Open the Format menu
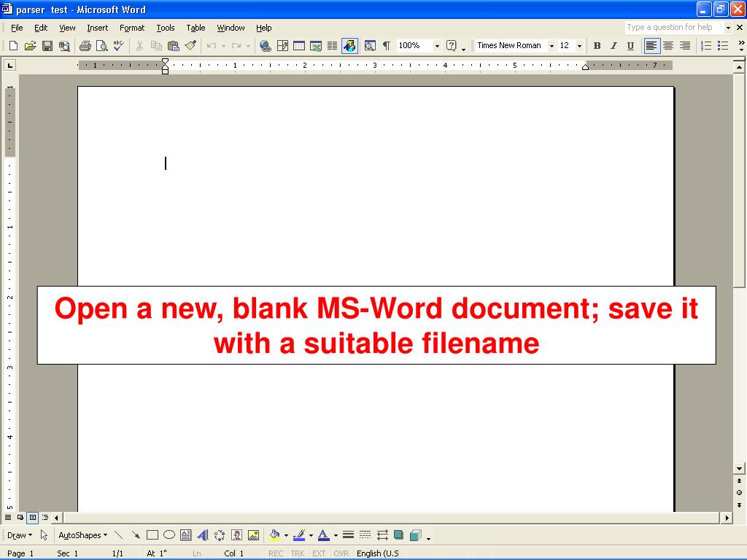The height and width of the screenshot is (560, 747). click(132, 28)
